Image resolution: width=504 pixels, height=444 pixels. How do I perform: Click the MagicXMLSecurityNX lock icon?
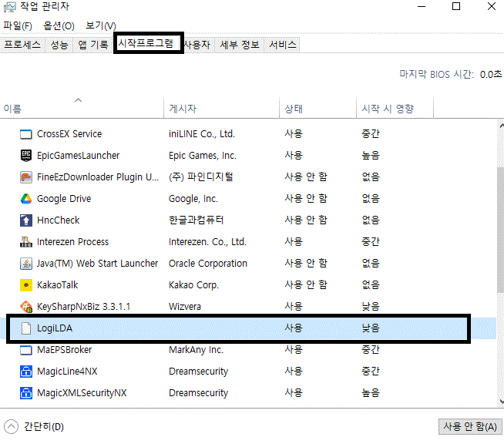pos(26,393)
